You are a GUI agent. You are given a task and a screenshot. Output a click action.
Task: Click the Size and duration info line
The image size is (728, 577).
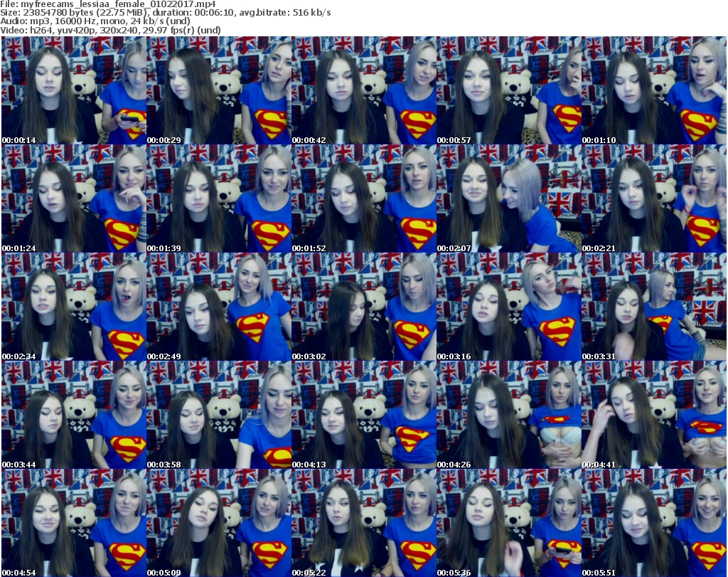[166, 13]
